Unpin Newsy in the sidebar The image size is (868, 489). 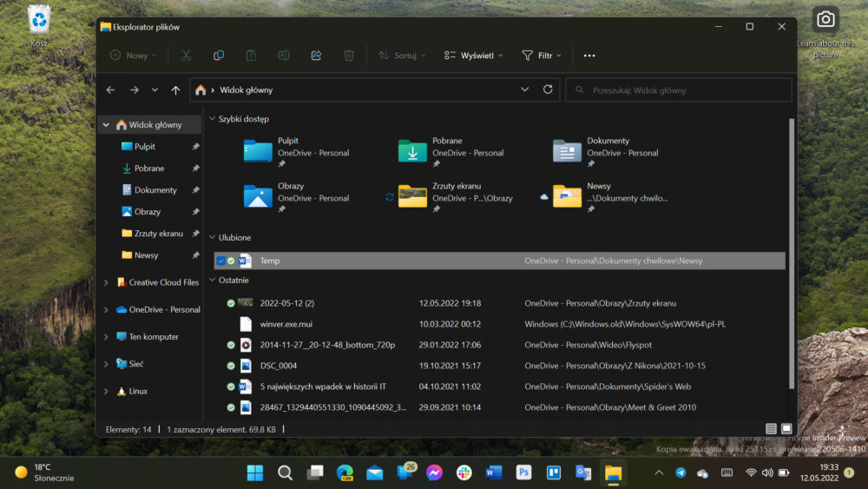(195, 255)
